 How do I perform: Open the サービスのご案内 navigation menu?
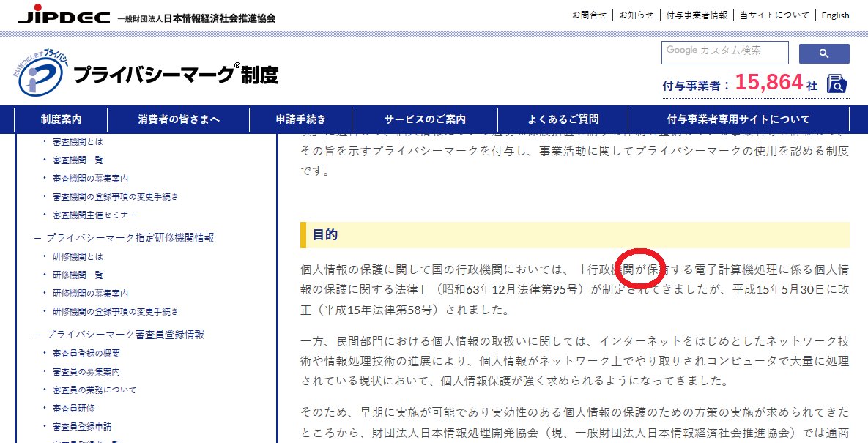(x=425, y=119)
